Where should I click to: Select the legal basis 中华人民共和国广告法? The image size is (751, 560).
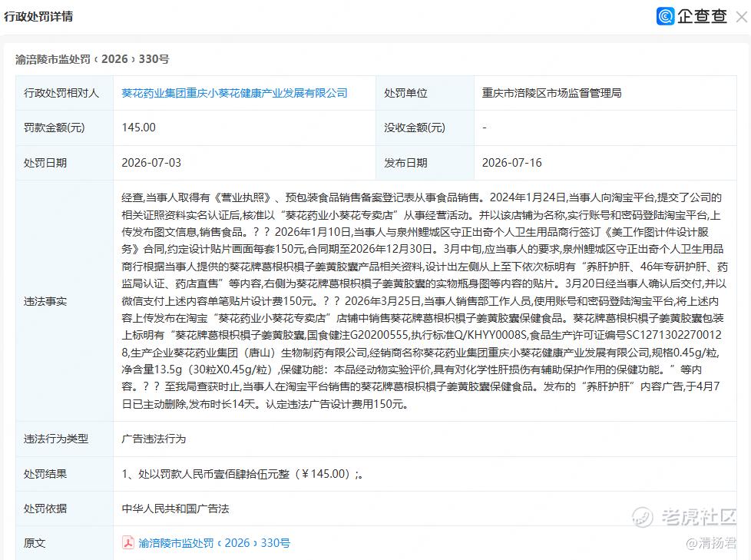(x=175, y=509)
